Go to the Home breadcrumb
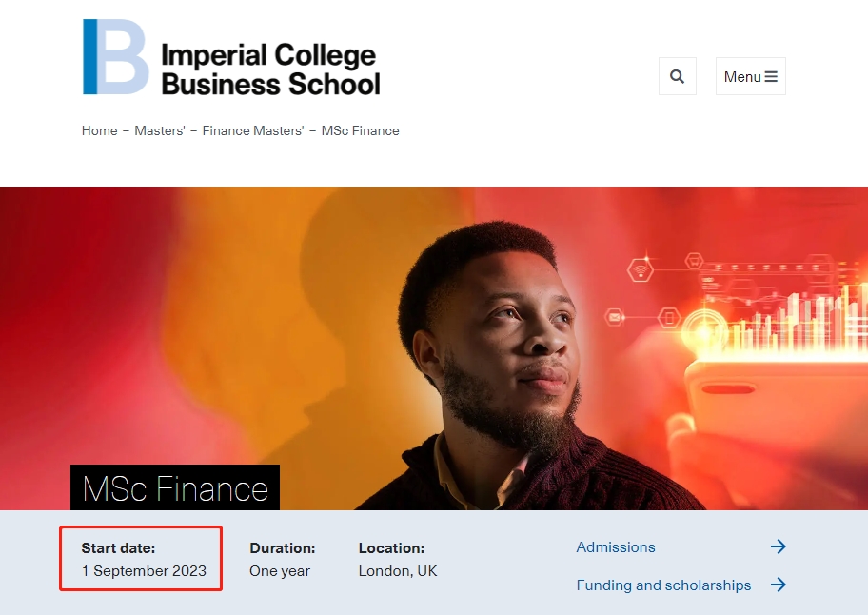The width and height of the screenshot is (868, 615). coord(99,130)
